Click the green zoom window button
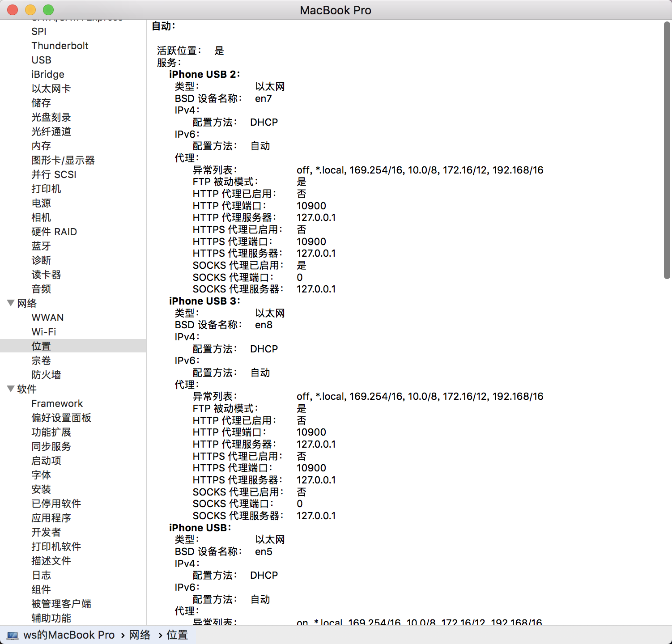Viewport: 672px width, 644px height. point(48,10)
